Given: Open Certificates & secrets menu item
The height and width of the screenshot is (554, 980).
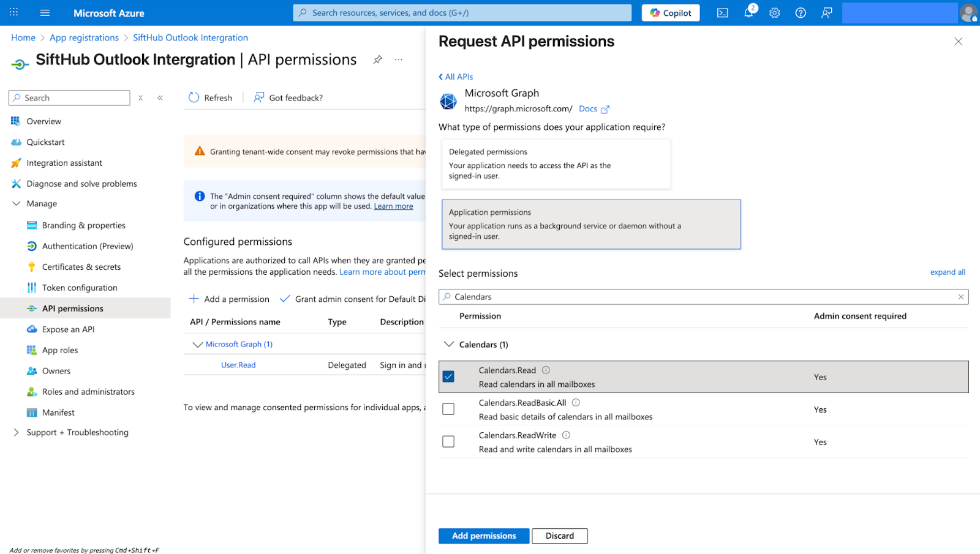Looking at the screenshot, I should point(81,267).
